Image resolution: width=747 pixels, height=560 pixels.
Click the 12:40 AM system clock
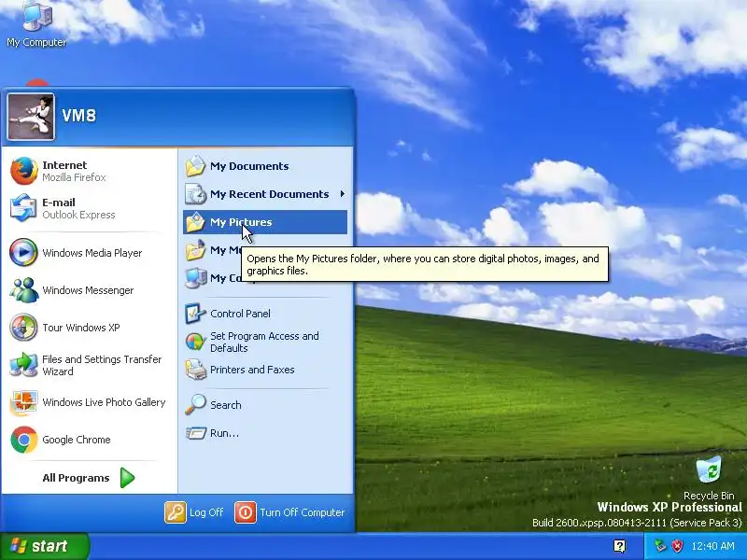coord(712,546)
